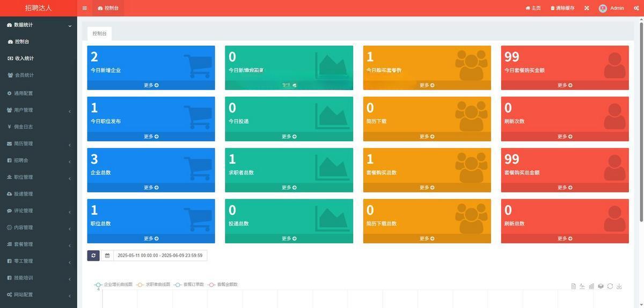644x308 pixels.
Task: Open 收入统计 in the sidebar
Action: pos(24,58)
